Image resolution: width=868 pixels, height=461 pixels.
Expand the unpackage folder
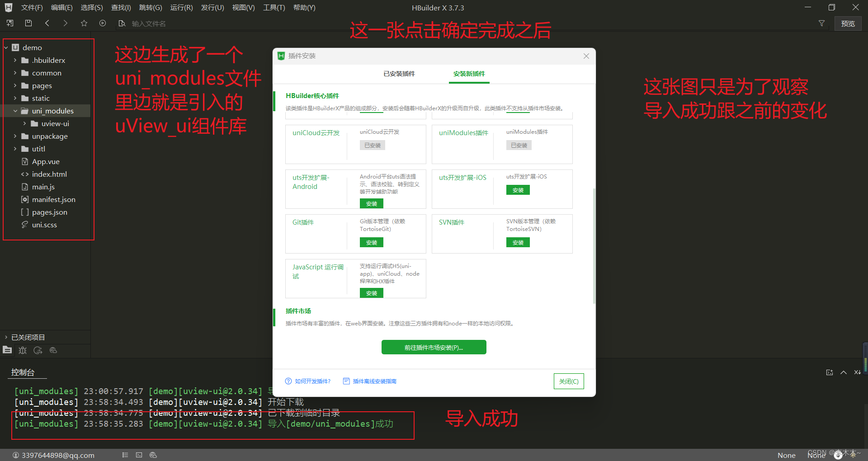coord(15,136)
